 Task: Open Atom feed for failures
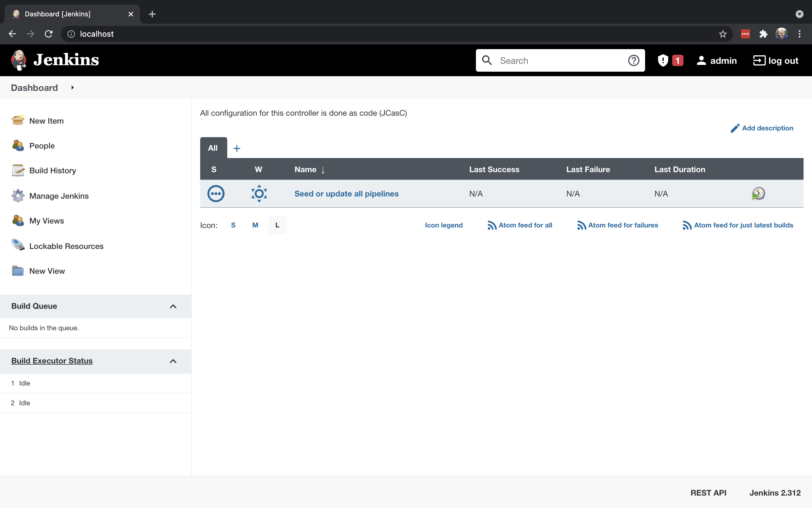point(618,225)
